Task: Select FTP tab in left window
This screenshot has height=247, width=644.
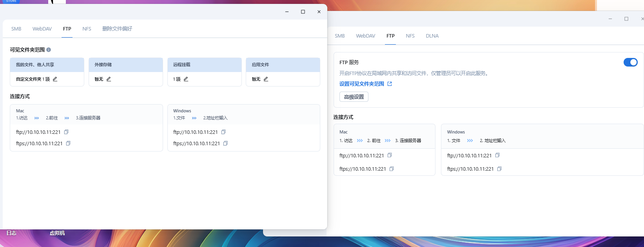Action: click(x=67, y=29)
